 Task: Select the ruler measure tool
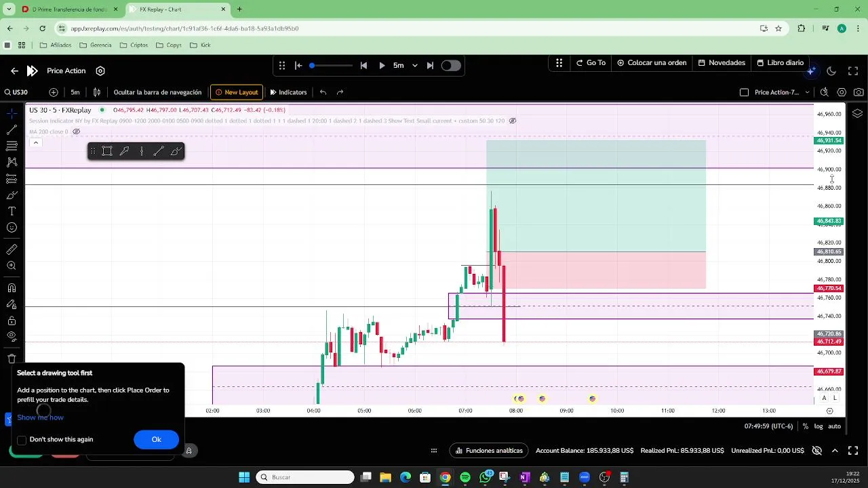click(12, 249)
